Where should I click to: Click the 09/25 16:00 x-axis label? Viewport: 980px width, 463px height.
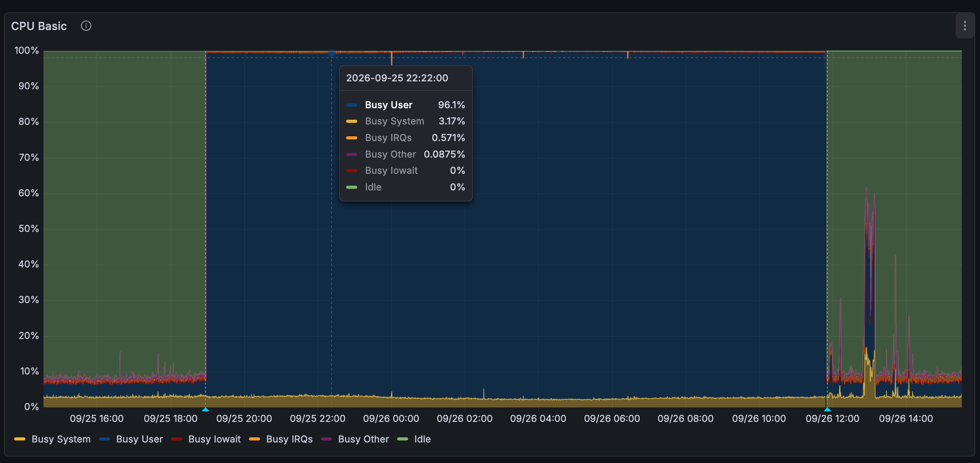tap(97, 419)
